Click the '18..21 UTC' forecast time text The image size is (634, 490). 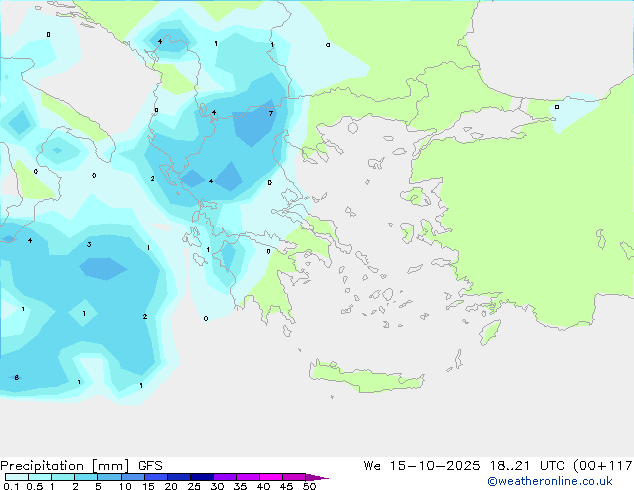click(529, 466)
